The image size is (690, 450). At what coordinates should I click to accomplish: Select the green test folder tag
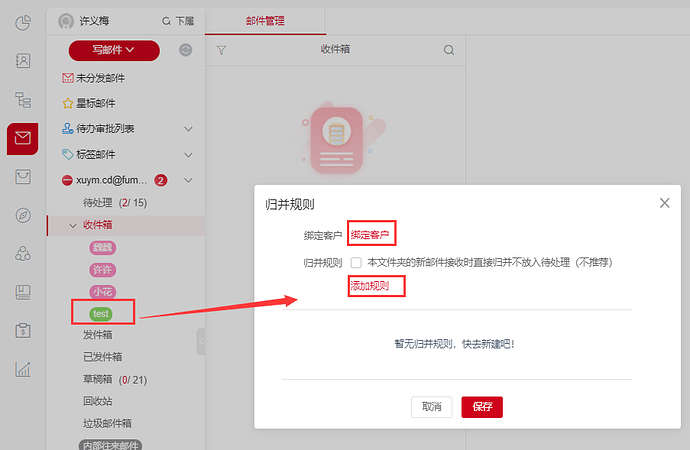tap(101, 314)
